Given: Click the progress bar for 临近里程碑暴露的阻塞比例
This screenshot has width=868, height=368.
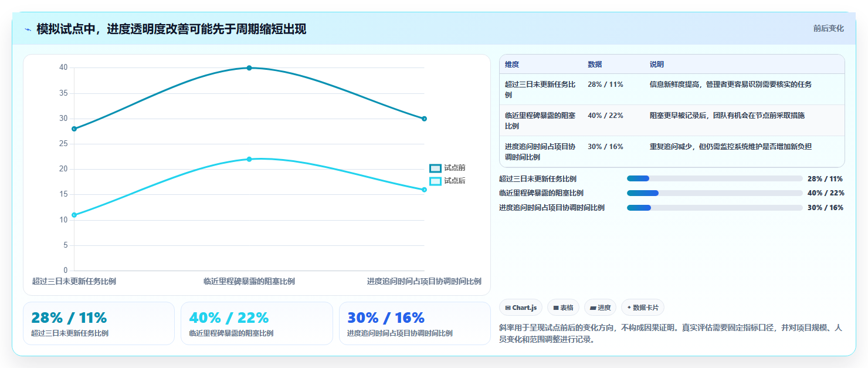Looking at the screenshot, I should coord(714,193).
